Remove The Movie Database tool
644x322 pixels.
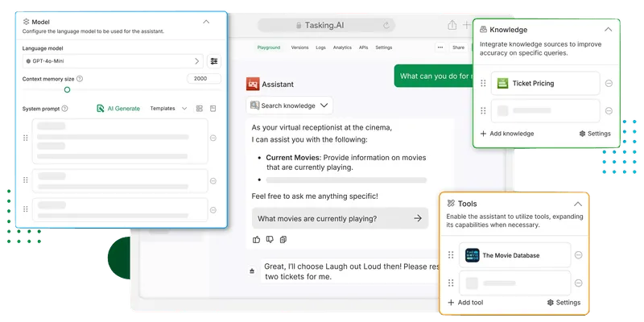(578, 255)
